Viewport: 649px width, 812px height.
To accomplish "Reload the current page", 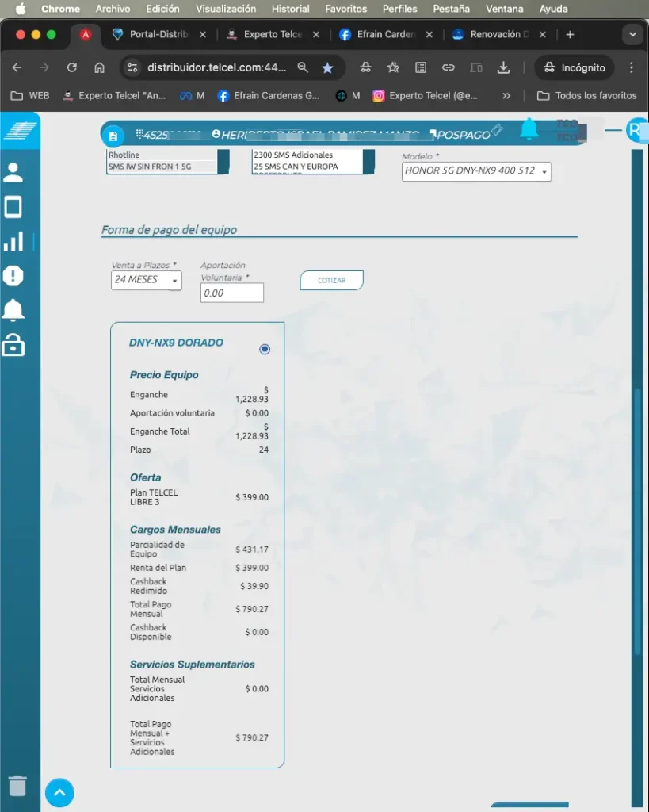I will [72, 67].
